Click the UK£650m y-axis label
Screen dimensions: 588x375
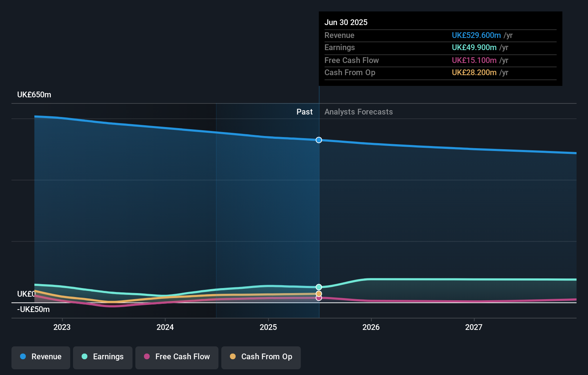coord(34,95)
